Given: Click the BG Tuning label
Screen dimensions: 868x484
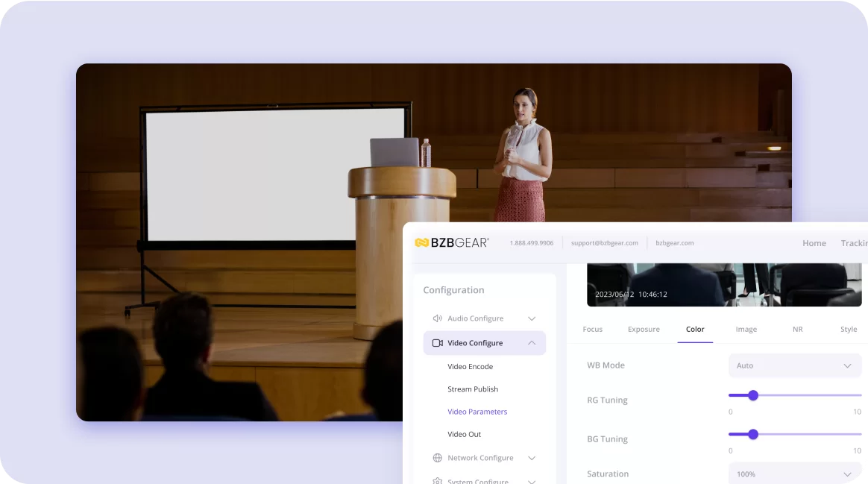Looking at the screenshot, I should click(x=607, y=439).
